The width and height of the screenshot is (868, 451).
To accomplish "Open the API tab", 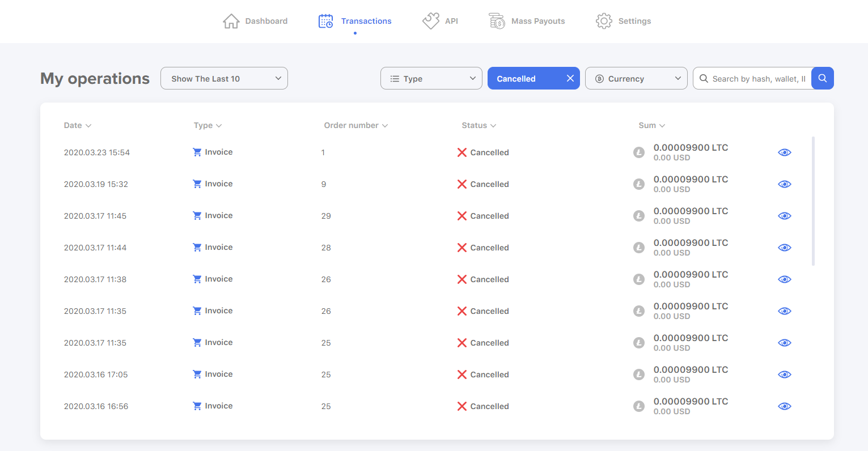I will click(x=441, y=21).
